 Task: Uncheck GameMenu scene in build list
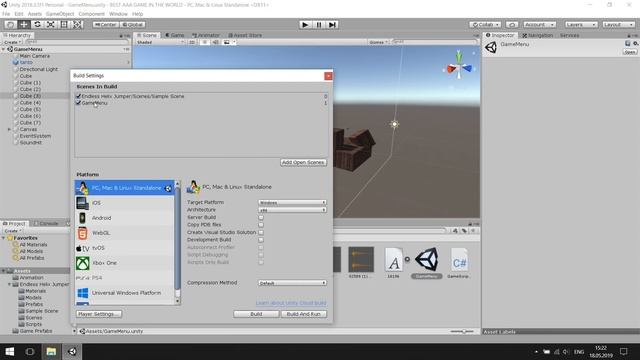click(x=78, y=103)
